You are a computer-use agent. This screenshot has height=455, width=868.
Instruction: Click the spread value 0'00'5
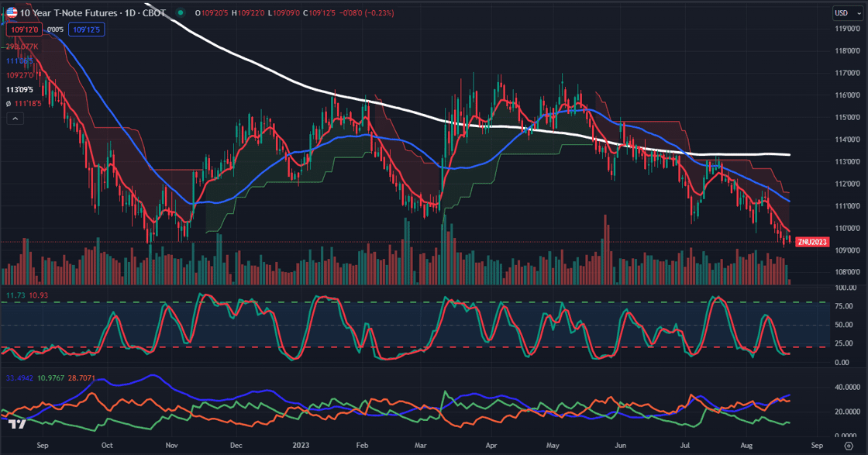click(55, 29)
